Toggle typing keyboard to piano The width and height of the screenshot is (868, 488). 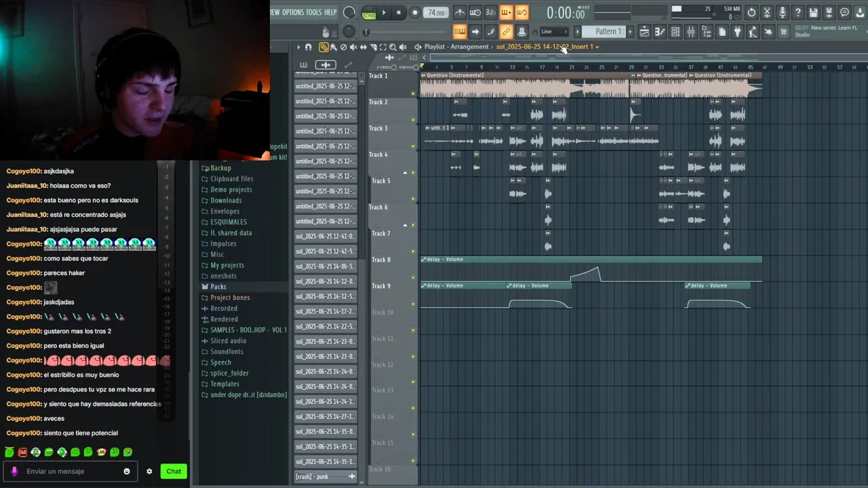(460, 31)
